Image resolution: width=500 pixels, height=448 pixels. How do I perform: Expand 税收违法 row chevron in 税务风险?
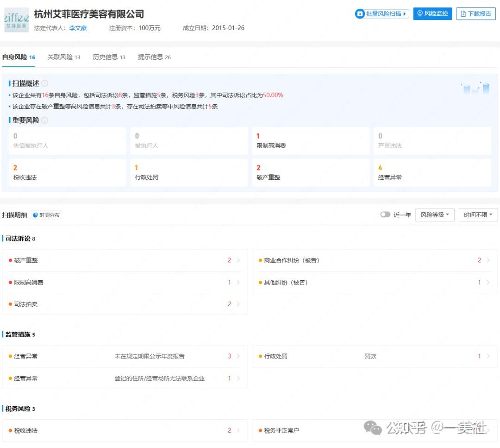238,430
